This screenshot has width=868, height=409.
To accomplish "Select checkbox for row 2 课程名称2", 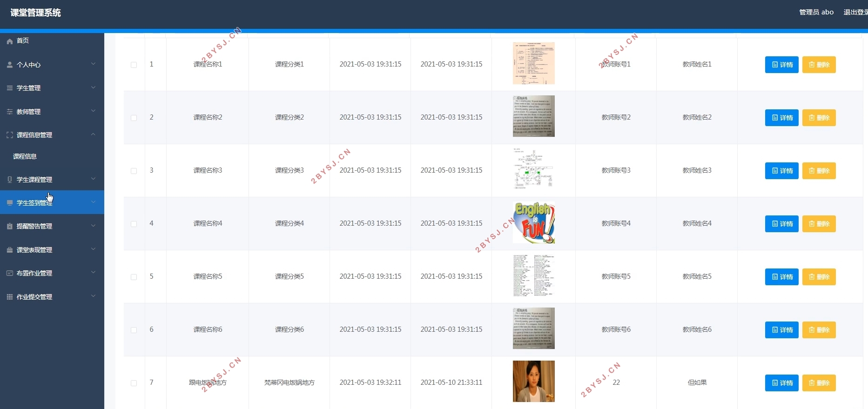I will click(134, 118).
